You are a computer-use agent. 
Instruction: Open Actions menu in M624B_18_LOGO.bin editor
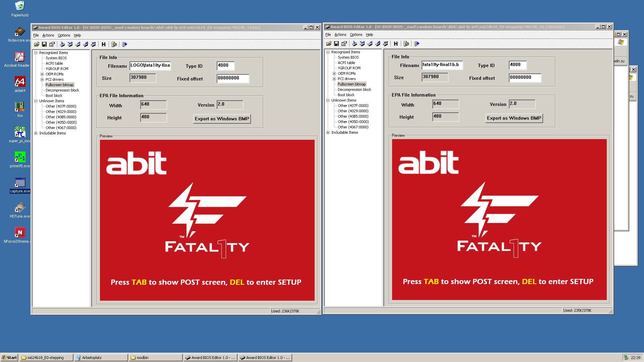coord(340,35)
